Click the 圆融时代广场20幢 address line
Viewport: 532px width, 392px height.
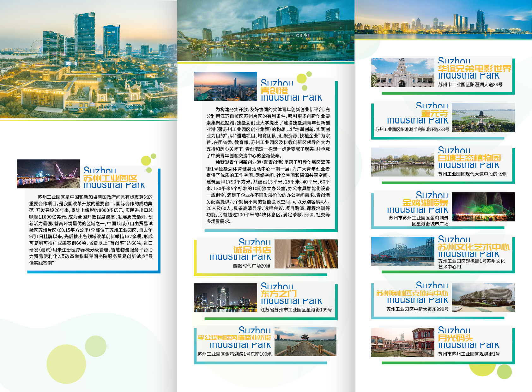point(251,266)
